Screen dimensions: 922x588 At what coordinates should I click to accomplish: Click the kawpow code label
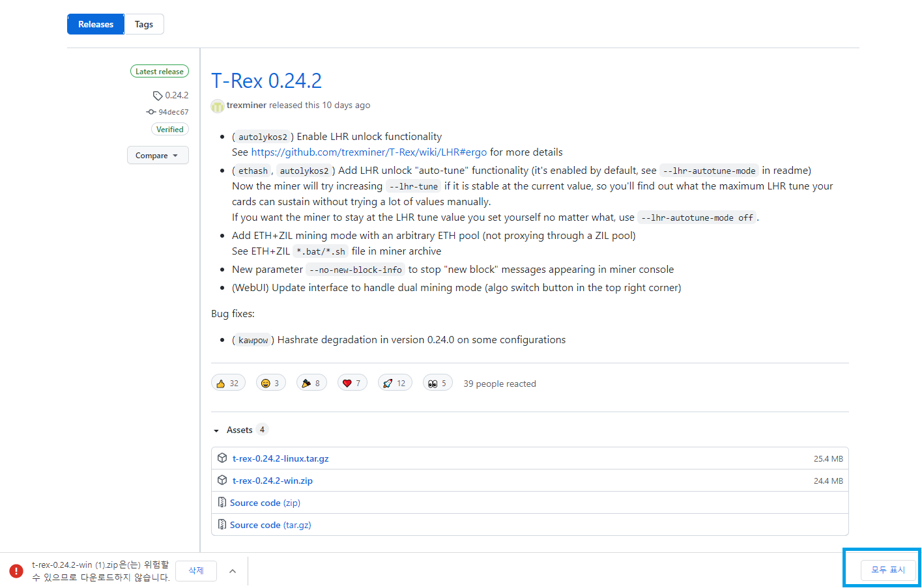click(253, 340)
